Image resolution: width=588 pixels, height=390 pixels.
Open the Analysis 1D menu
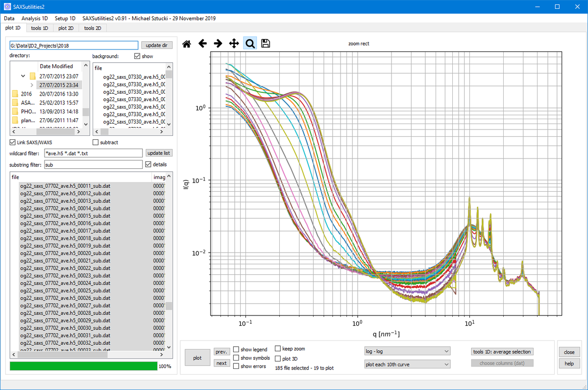tap(34, 18)
